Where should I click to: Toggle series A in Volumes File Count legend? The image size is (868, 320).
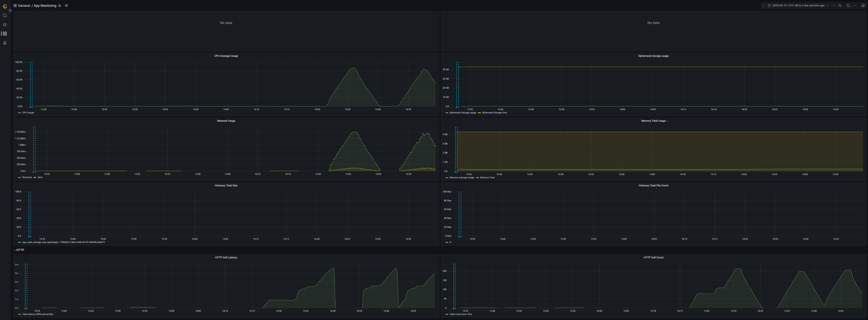450,242
